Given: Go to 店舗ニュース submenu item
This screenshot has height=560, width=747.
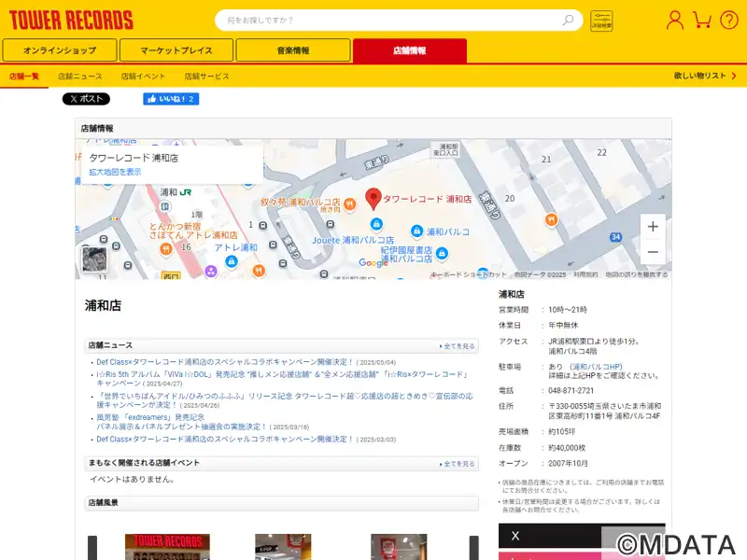Looking at the screenshot, I should coord(80,77).
